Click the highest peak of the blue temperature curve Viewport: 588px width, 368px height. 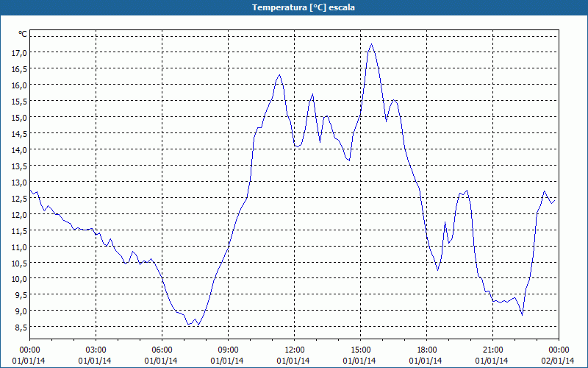coord(371,44)
